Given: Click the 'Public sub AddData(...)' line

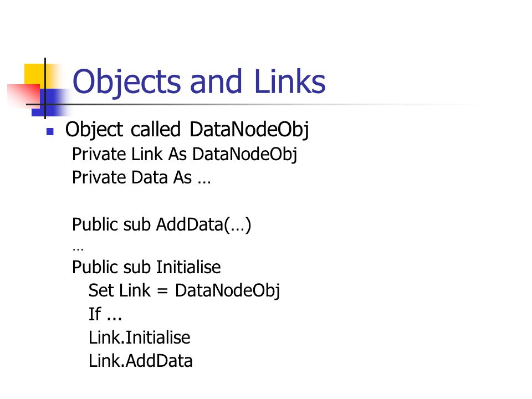Looking at the screenshot, I should [x=162, y=224].
